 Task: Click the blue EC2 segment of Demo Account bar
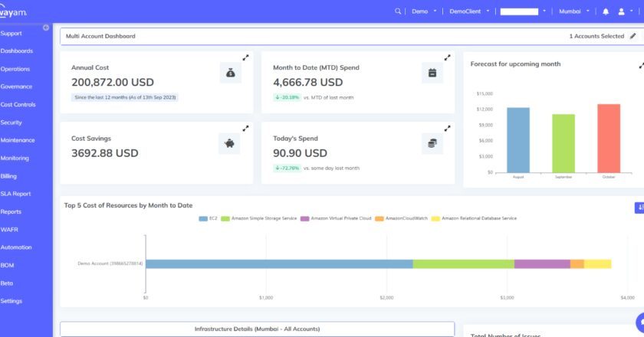(x=279, y=264)
